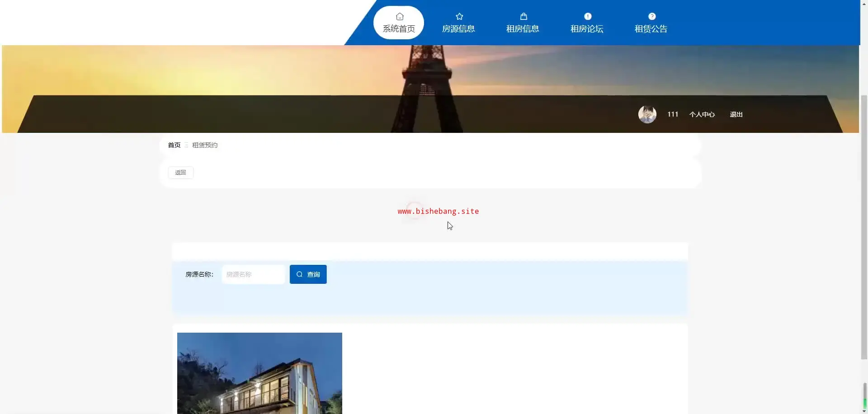Click the exclamation icon above 租房论坛

pyautogui.click(x=588, y=17)
